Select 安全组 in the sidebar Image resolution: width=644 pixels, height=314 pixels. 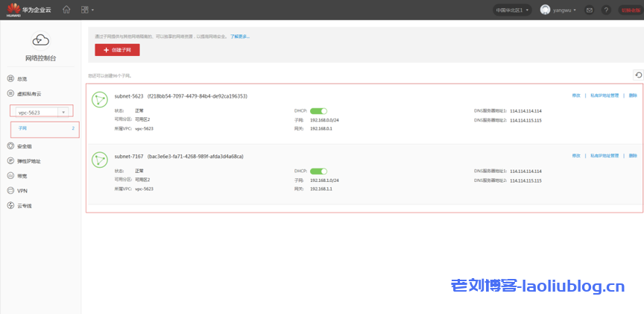(x=25, y=146)
